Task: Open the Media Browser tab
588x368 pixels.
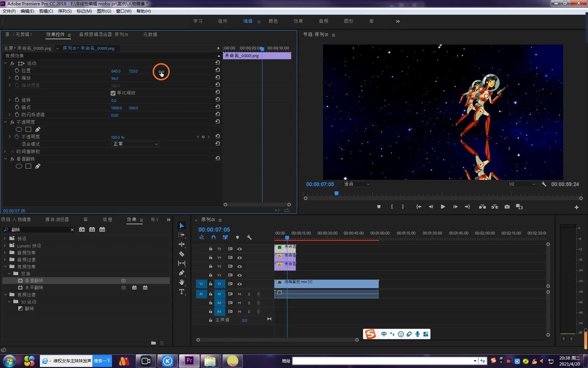Action: click(x=57, y=219)
